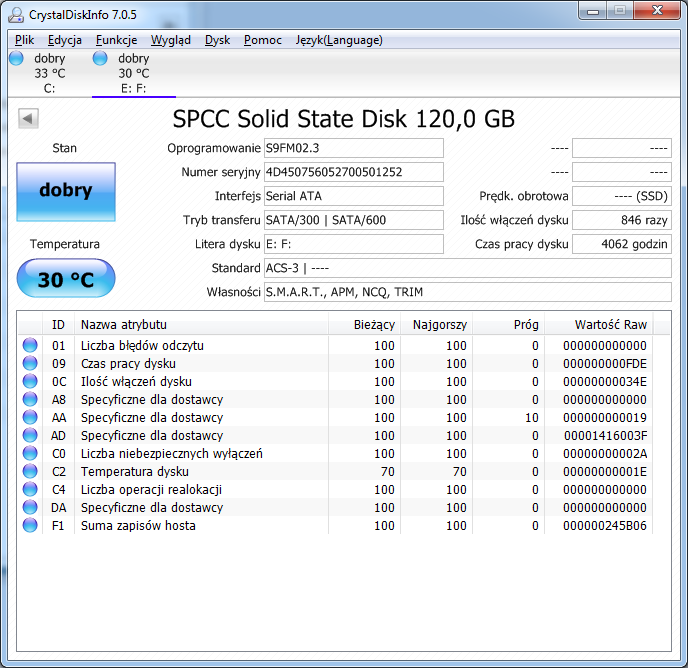Click the Interfejs field Serial ATA
Screen dimensions: 692x670
click(x=354, y=196)
